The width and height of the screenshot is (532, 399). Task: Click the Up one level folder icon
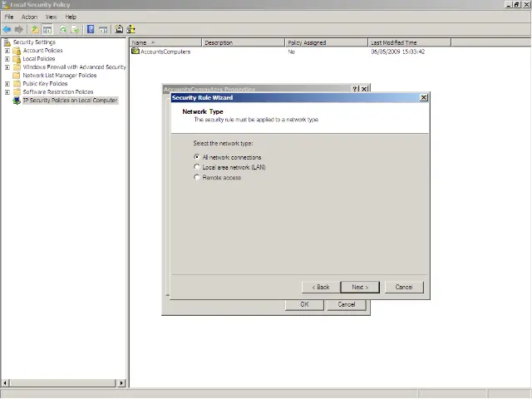35,29
